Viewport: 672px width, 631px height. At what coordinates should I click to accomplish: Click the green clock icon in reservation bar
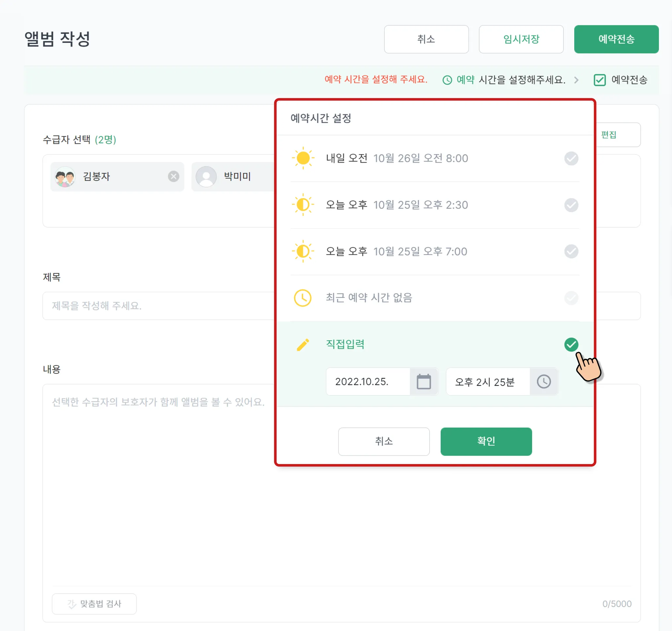point(447,80)
